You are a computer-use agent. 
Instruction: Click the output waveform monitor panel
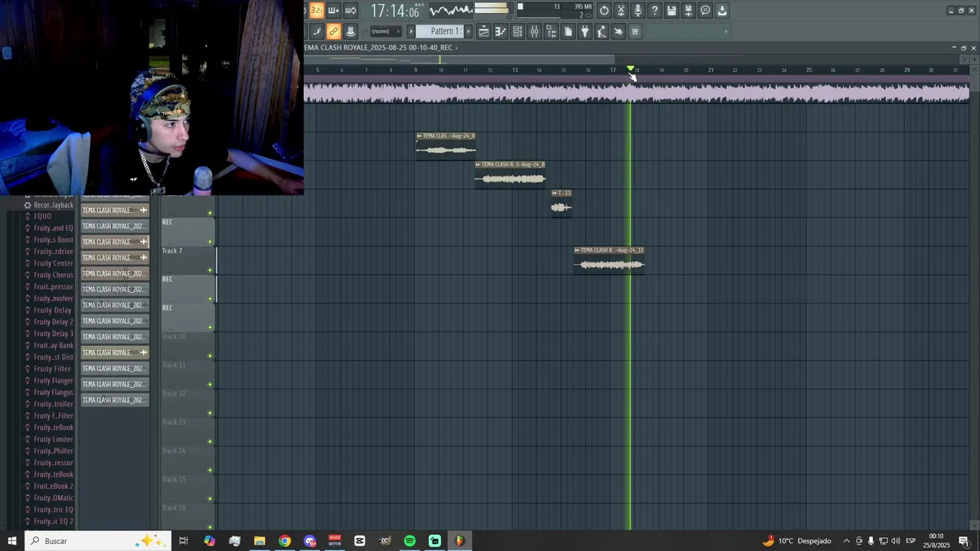point(451,11)
